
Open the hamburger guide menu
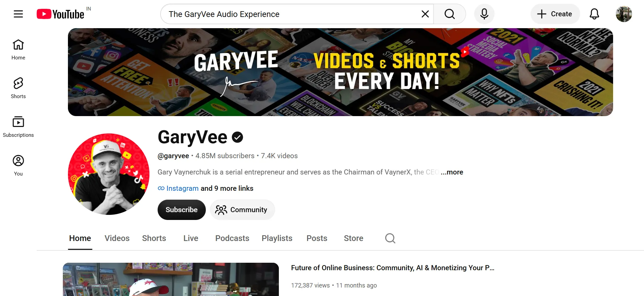point(18,14)
